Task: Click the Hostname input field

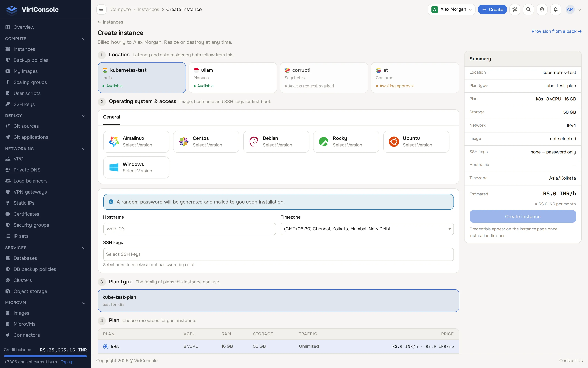Action: (189, 229)
